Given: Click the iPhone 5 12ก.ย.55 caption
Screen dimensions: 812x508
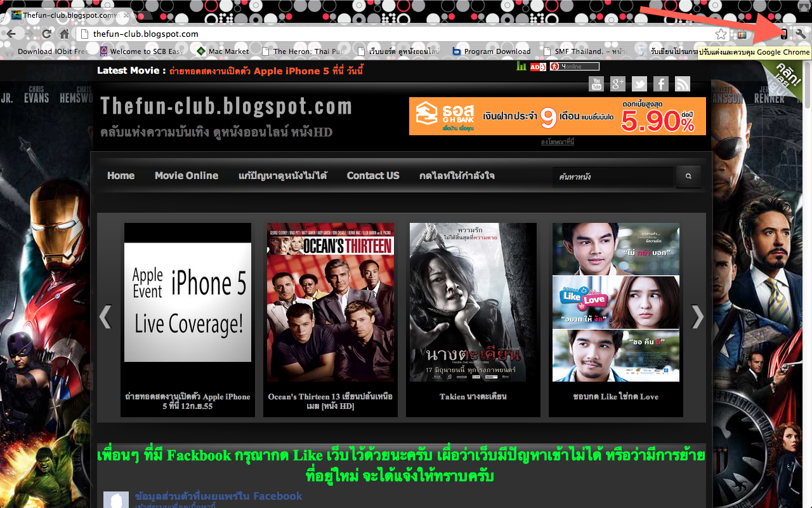Looking at the screenshot, I should 188,401.
